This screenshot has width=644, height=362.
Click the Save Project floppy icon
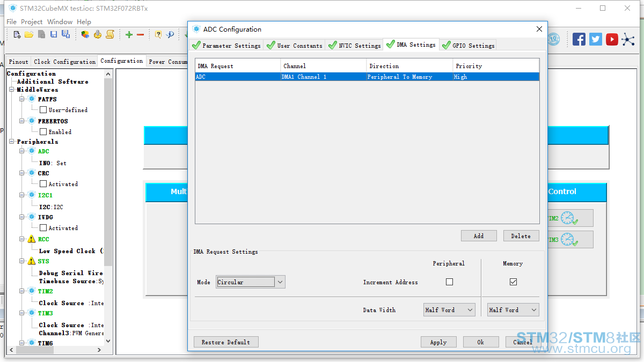tap(54, 34)
